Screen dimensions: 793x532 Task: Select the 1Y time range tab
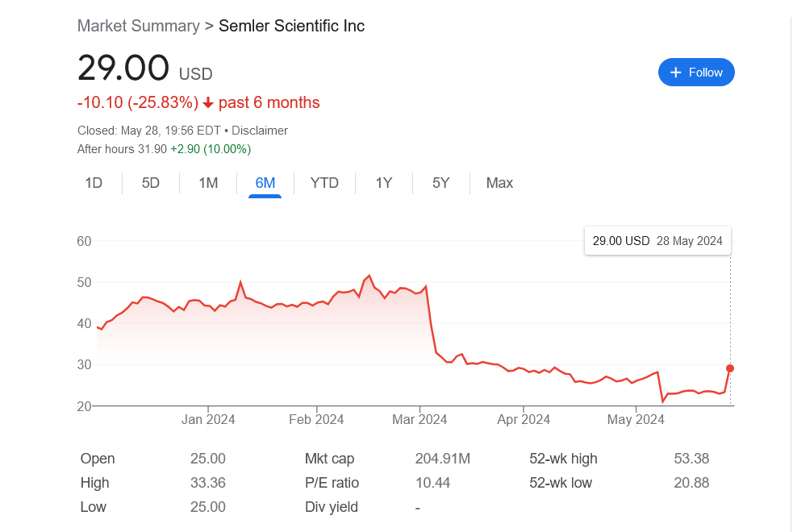(x=383, y=183)
